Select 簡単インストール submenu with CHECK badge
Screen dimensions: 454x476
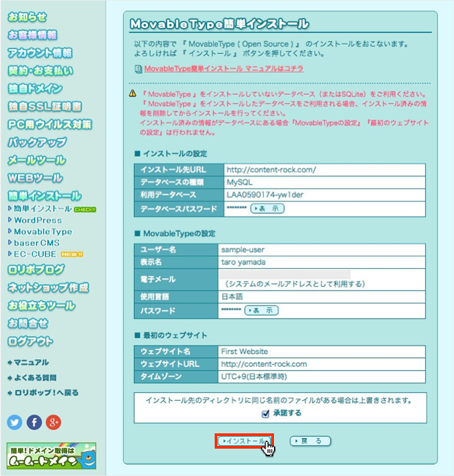tap(43, 209)
